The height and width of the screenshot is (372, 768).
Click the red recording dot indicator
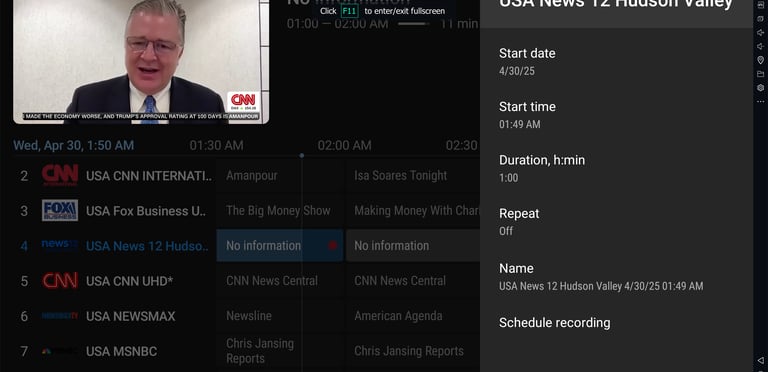(x=333, y=245)
